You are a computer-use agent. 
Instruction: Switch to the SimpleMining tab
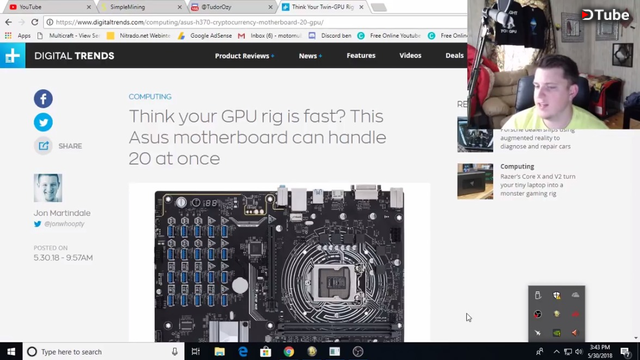pyautogui.click(x=141, y=7)
